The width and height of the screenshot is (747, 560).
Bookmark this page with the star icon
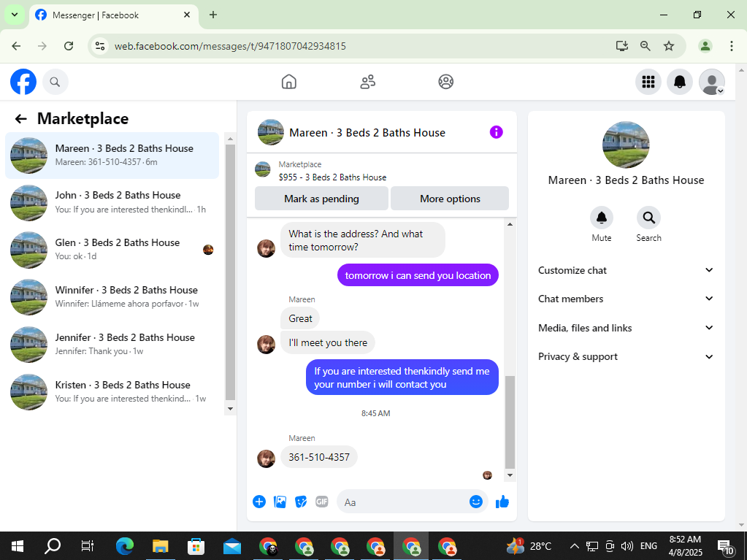click(669, 46)
